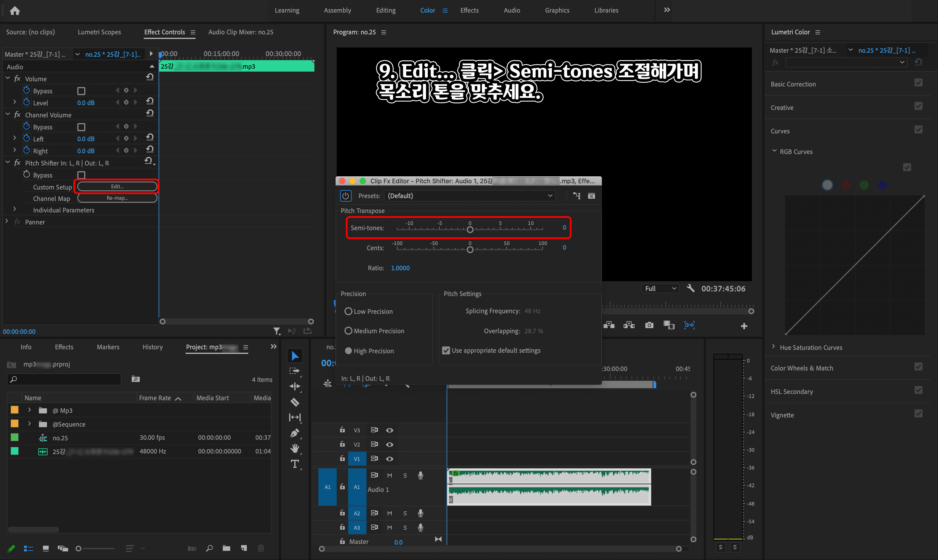Uncheck Use appropriate default settings
938x560 pixels.
(446, 350)
